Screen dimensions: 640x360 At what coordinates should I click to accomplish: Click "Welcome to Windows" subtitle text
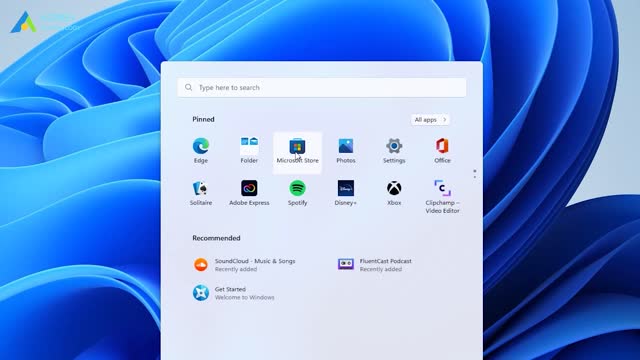point(244,298)
